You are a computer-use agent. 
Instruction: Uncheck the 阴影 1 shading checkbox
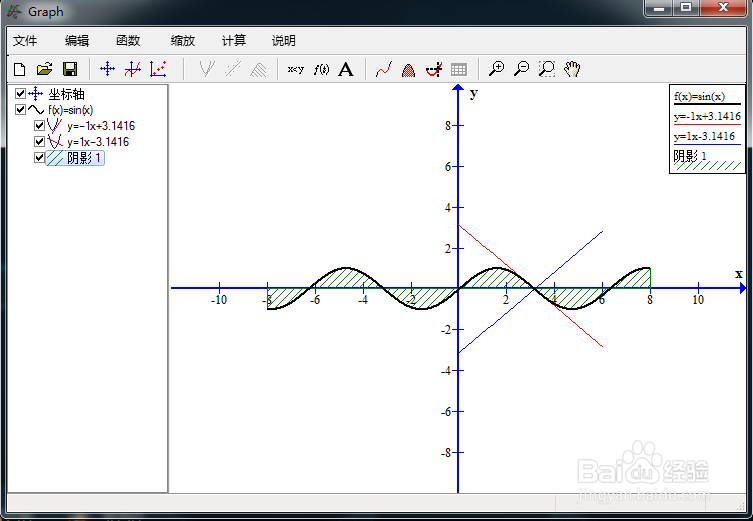pyautogui.click(x=39, y=157)
